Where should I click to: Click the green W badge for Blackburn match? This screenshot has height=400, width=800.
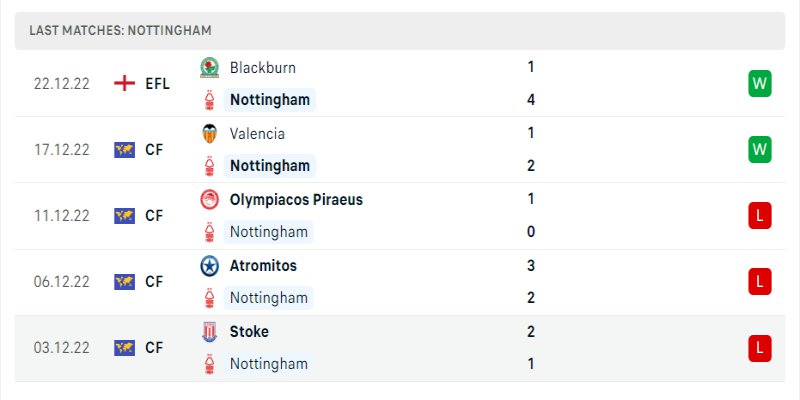click(x=759, y=84)
